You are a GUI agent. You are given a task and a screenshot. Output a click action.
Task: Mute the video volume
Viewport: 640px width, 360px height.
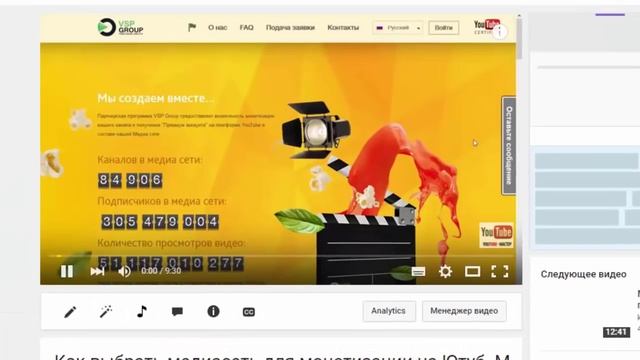(x=124, y=271)
